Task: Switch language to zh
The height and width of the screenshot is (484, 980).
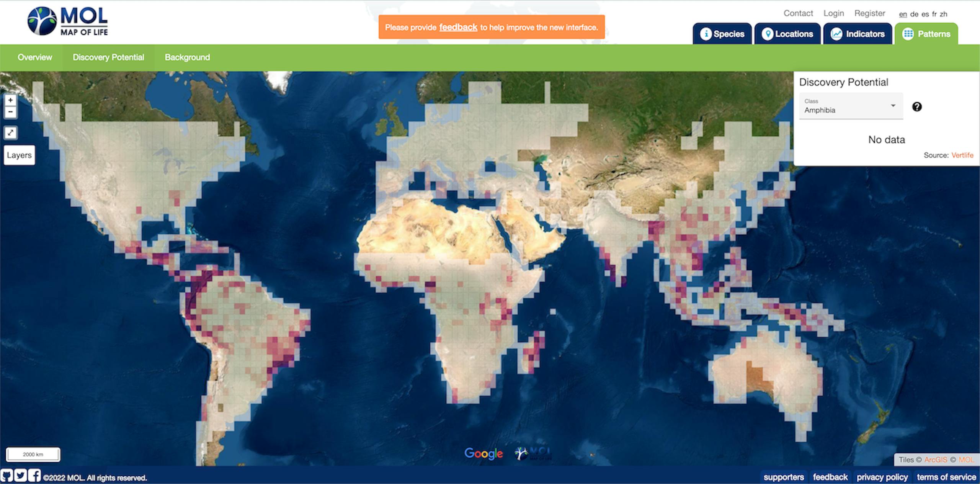Action: 943,14
